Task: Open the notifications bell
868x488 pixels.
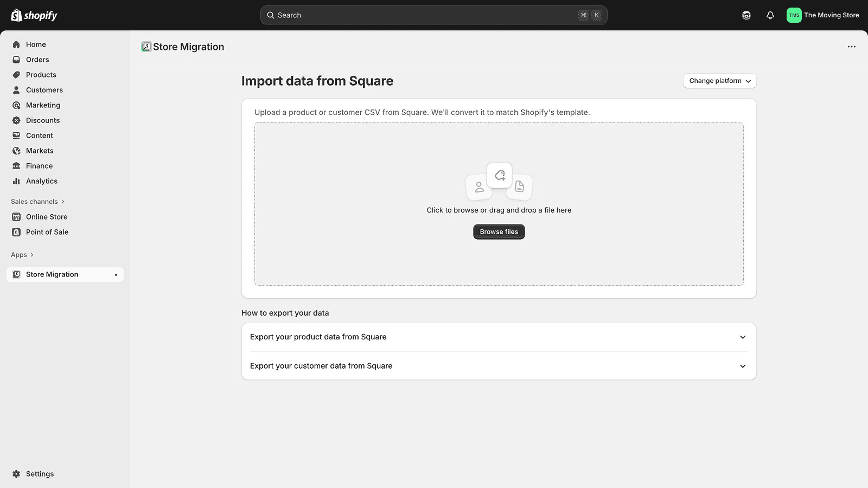Action: (770, 15)
